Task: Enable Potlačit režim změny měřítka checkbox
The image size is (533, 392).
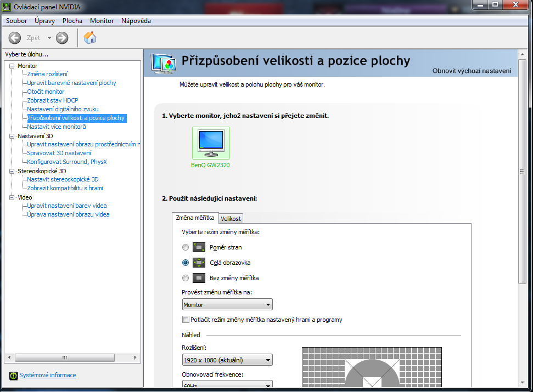Action: (186, 320)
